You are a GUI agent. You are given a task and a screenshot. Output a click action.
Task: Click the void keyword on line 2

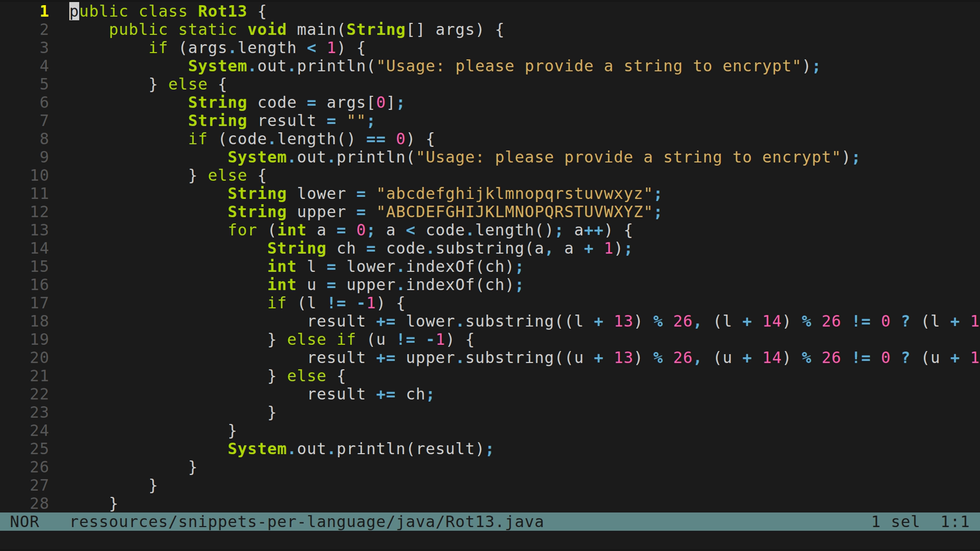[267, 29]
